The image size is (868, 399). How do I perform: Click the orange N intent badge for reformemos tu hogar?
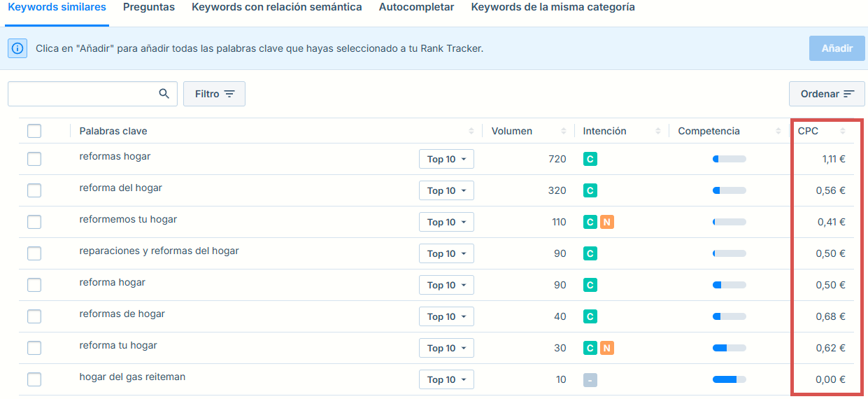tap(606, 222)
